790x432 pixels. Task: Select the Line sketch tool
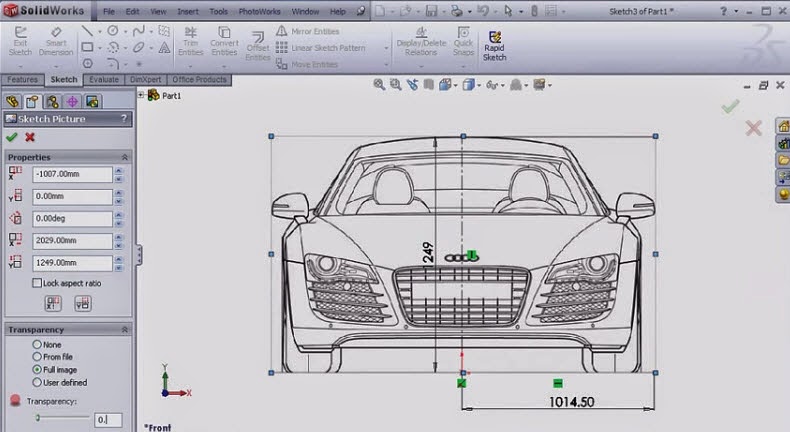pos(87,31)
